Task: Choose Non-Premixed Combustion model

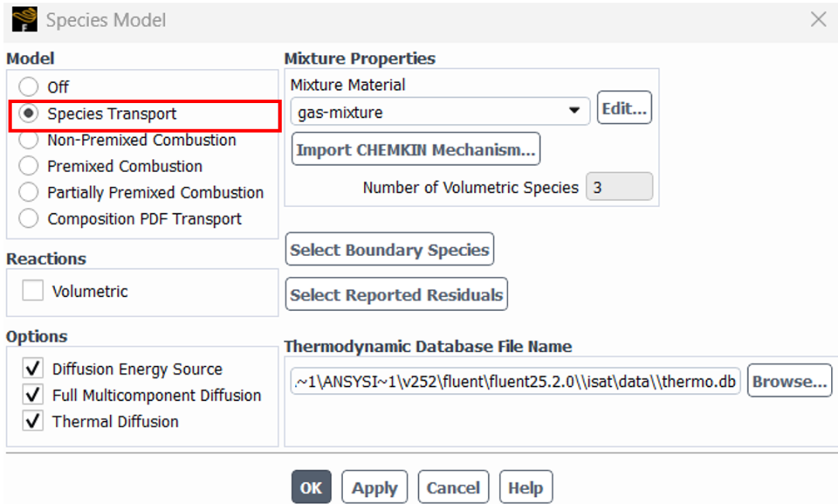Action: click(29, 140)
